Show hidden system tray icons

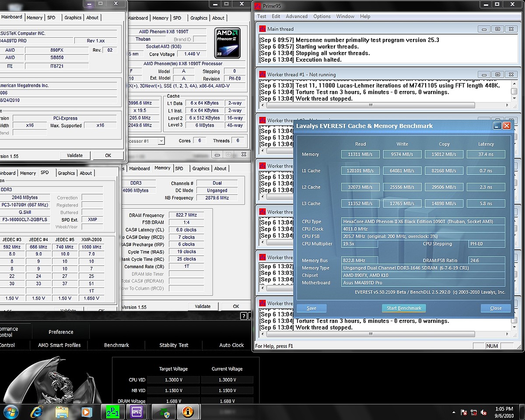point(454,412)
